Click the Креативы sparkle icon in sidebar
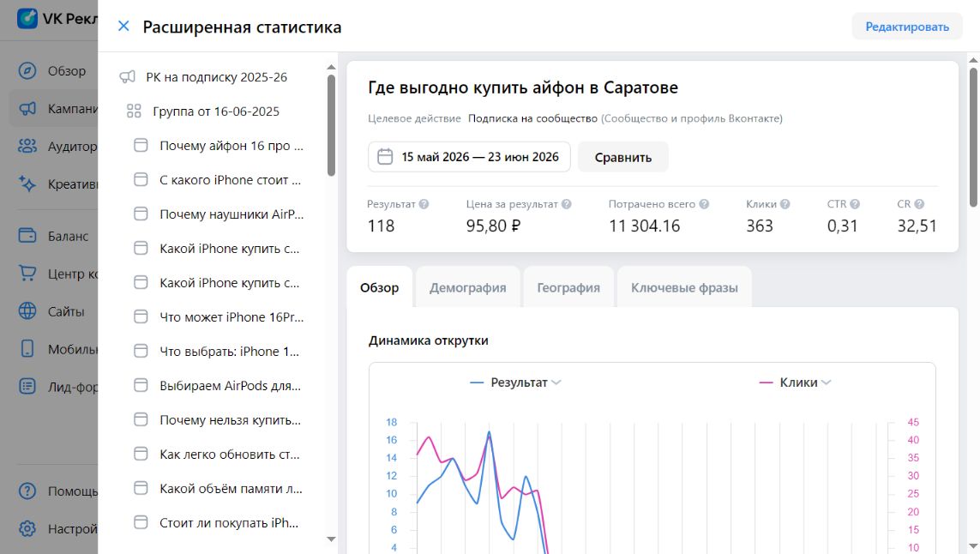980x554 pixels. click(x=27, y=184)
